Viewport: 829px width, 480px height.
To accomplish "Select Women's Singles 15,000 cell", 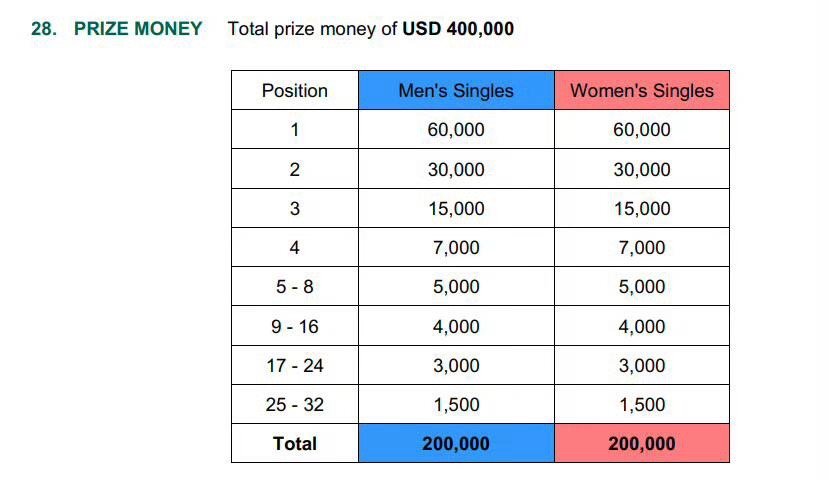I will pos(642,208).
